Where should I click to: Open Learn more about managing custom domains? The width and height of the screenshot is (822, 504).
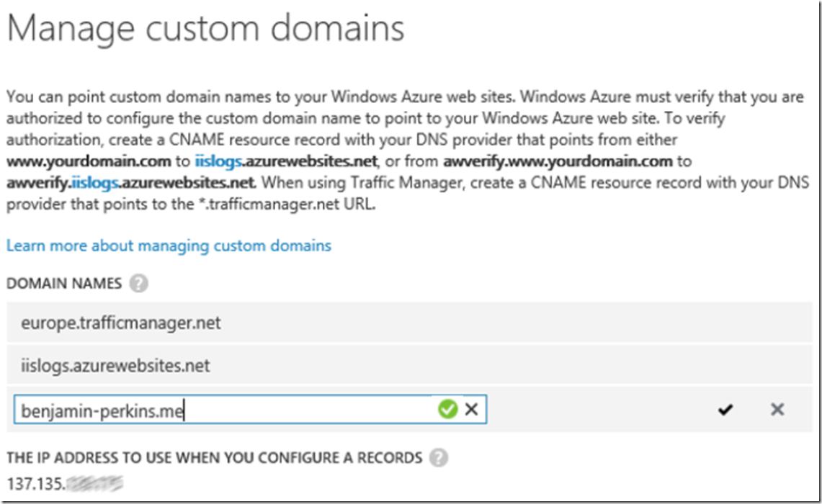(169, 246)
